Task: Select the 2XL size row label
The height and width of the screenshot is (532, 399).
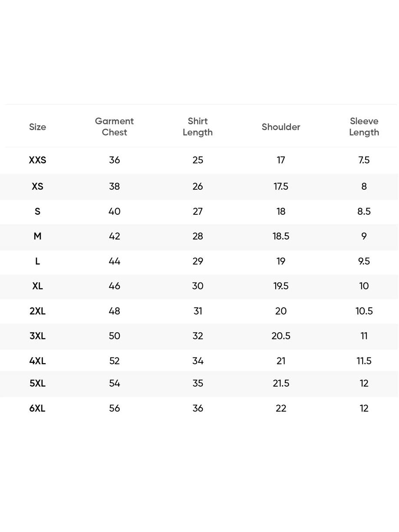Action: click(37, 311)
